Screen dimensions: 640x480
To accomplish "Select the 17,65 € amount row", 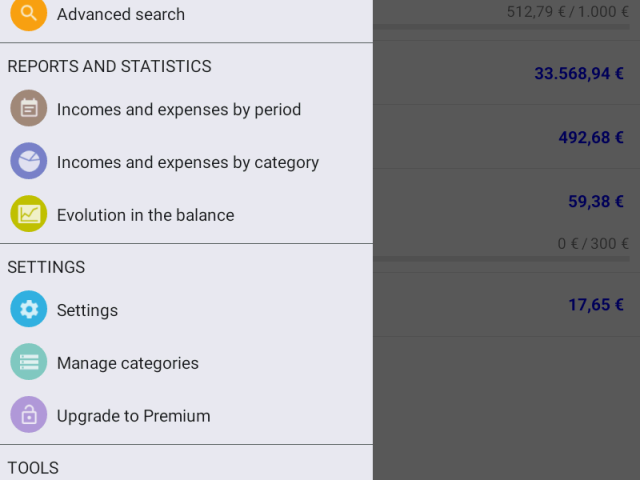I will click(507, 304).
